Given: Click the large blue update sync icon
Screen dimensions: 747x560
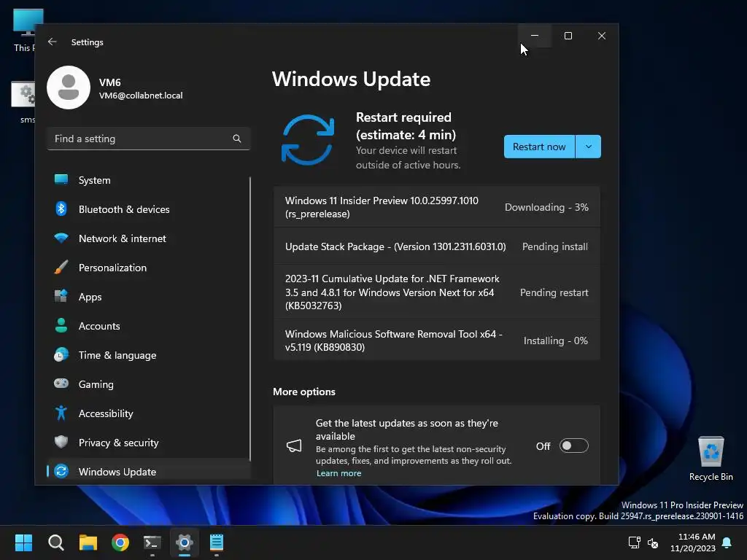Looking at the screenshot, I should [308, 140].
